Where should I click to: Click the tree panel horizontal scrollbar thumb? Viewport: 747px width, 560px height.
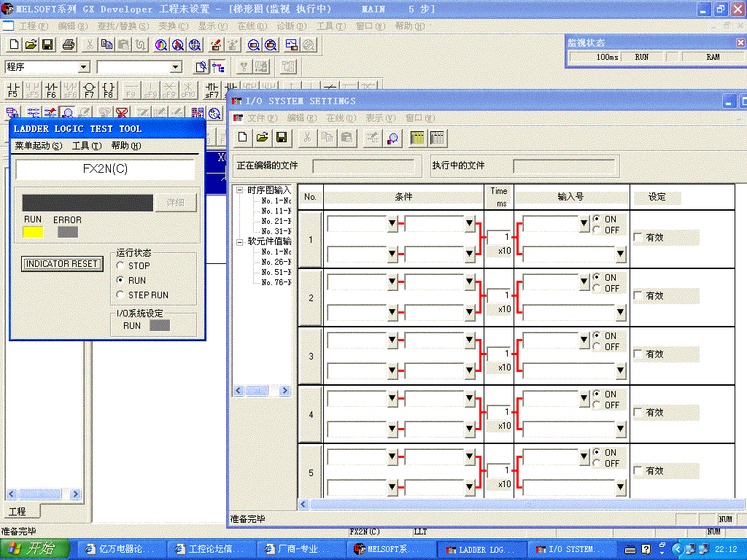[257, 391]
